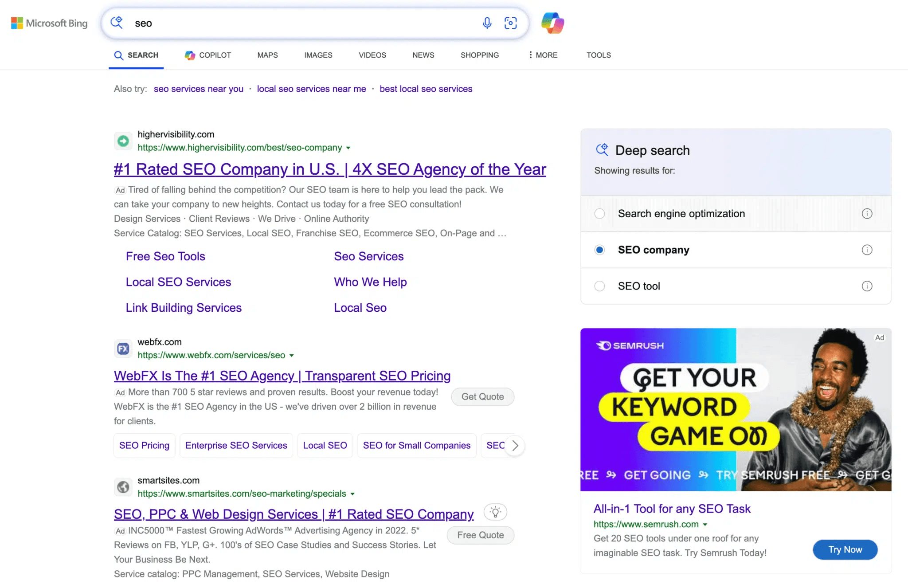Image resolution: width=908 pixels, height=588 pixels.
Task: Click the smartsites.com globe favicon
Action: [x=123, y=487]
